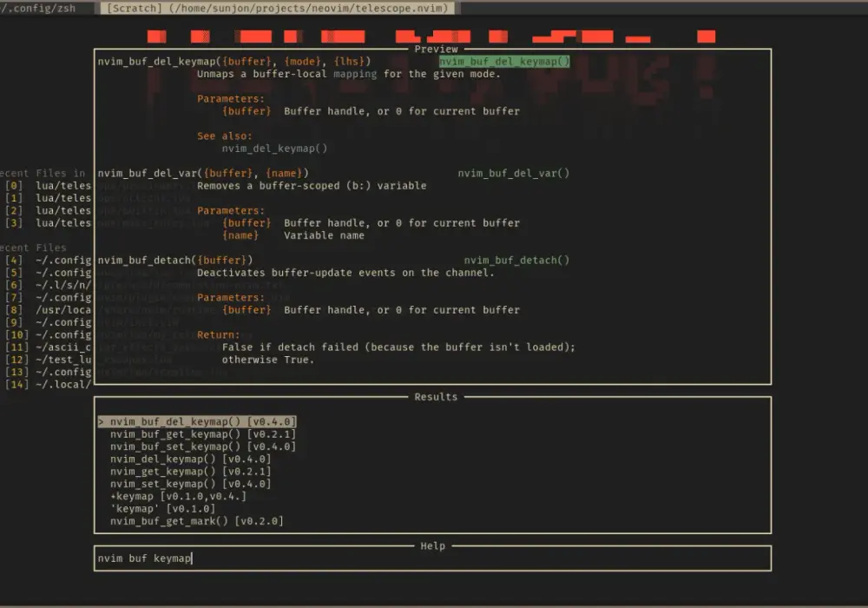Click the nvim_buf_del_var() tag in preview

pos(513,174)
